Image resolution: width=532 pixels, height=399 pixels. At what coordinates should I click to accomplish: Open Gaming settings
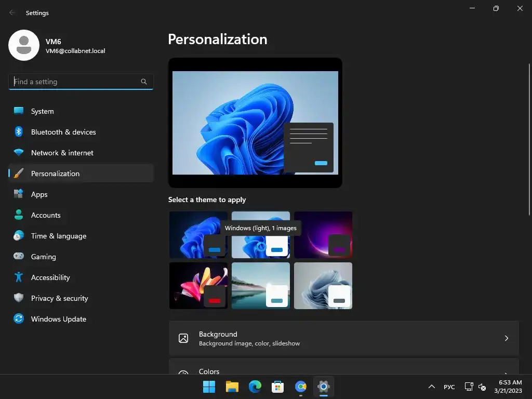[x=81, y=256]
